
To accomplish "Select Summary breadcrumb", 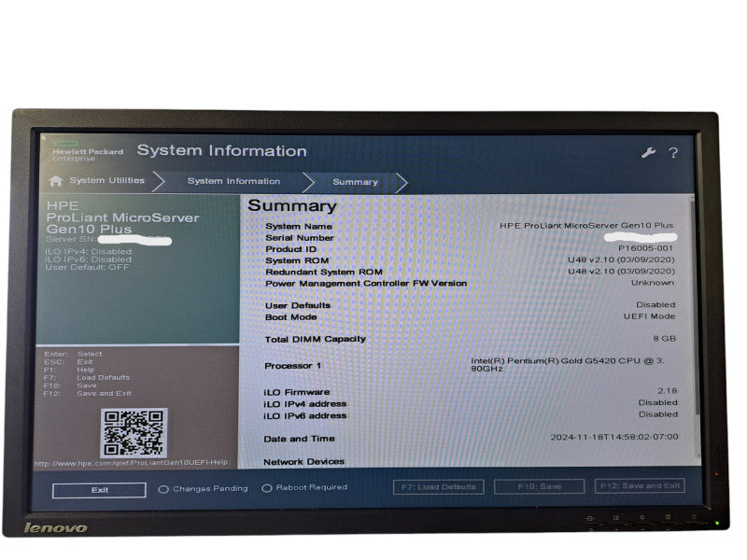I will (355, 182).
